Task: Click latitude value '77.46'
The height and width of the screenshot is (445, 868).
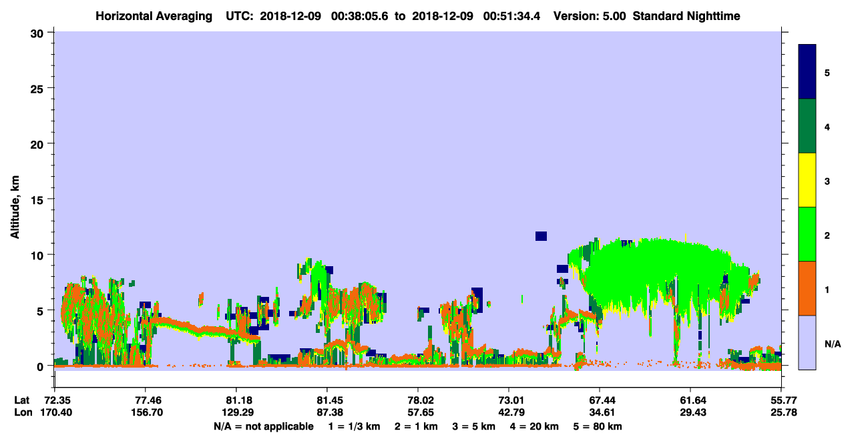Action: (x=146, y=400)
